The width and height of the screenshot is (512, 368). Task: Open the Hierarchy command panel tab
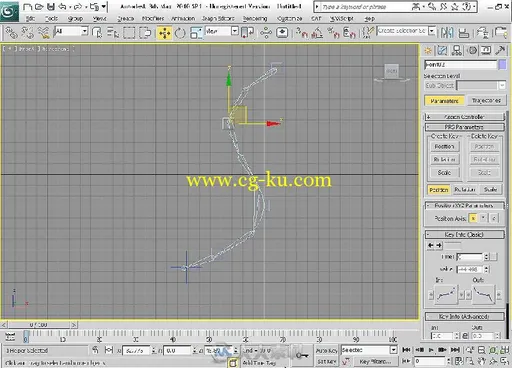click(x=457, y=51)
